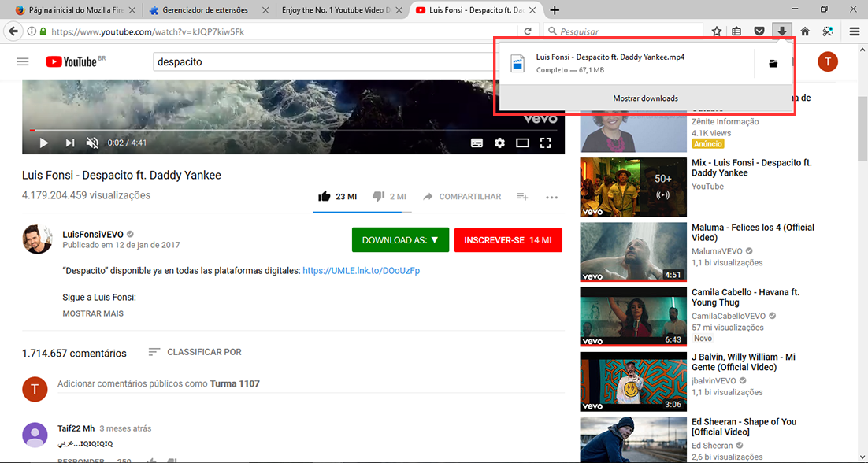Click the Taif22 Mh commenter name

point(76,428)
